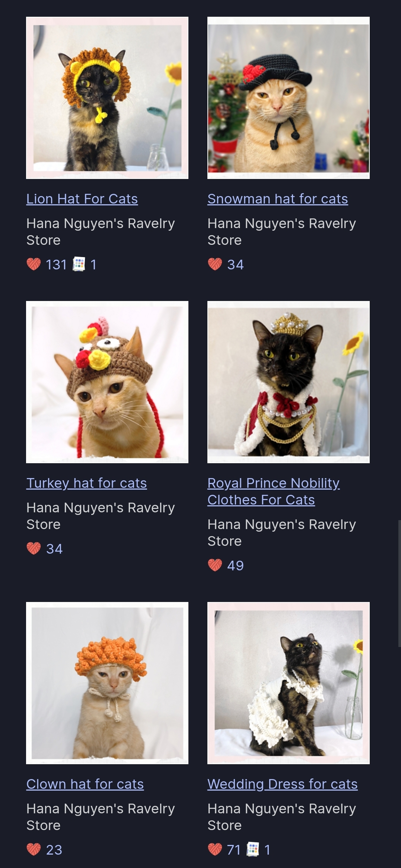Open the Snowman hat for cats link
The width and height of the screenshot is (401, 868).
(x=278, y=199)
